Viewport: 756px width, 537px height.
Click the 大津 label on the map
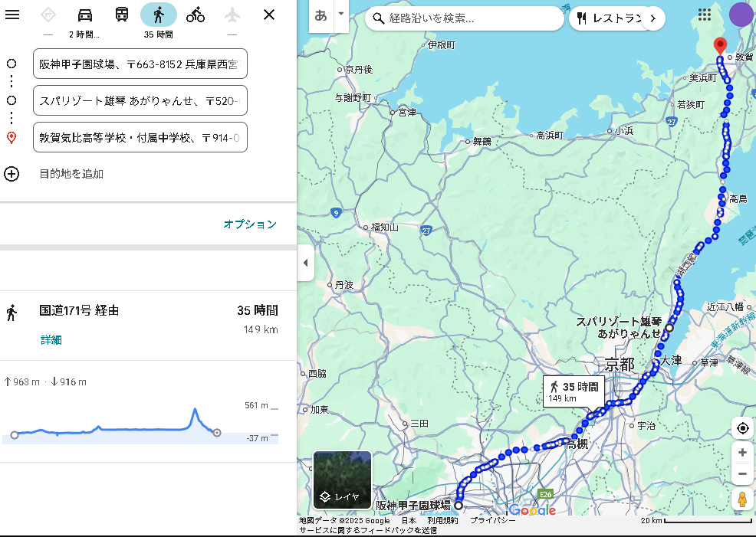tap(671, 360)
